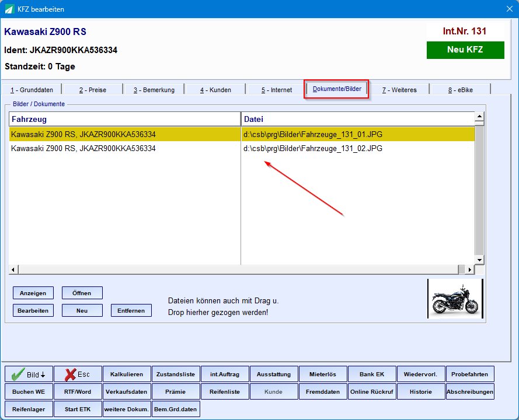Open Wiedervorl.

(421, 374)
